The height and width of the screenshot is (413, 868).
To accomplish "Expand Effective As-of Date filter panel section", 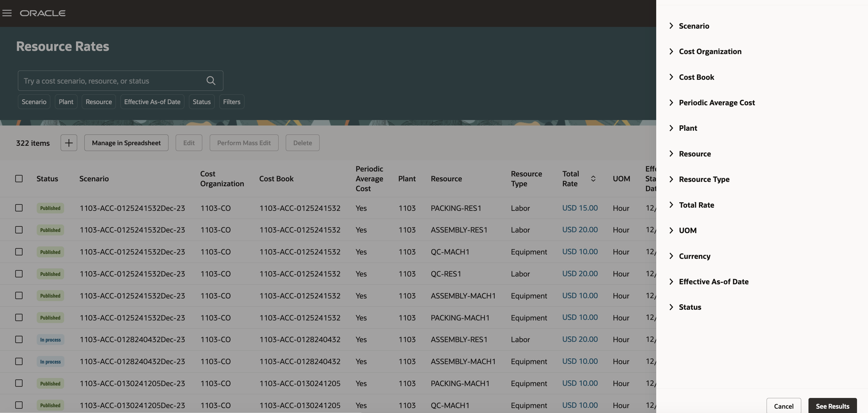I will click(713, 282).
